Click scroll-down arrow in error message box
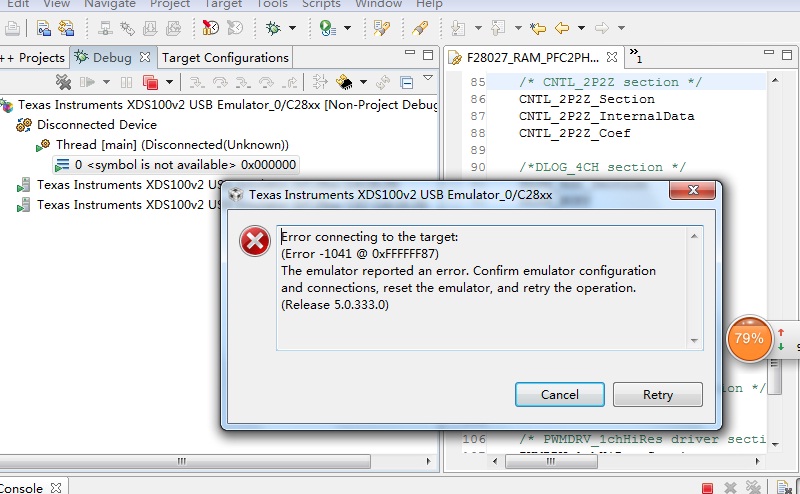The width and height of the screenshot is (800, 494). (694, 340)
